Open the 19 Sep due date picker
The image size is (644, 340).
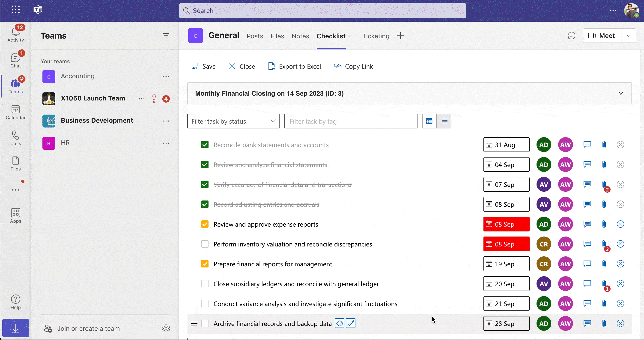pos(506,264)
